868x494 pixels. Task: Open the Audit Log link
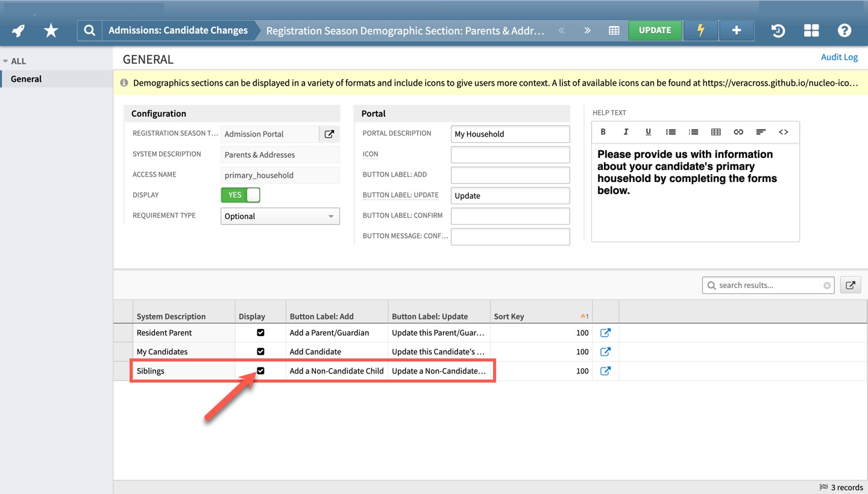coord(839,57)
